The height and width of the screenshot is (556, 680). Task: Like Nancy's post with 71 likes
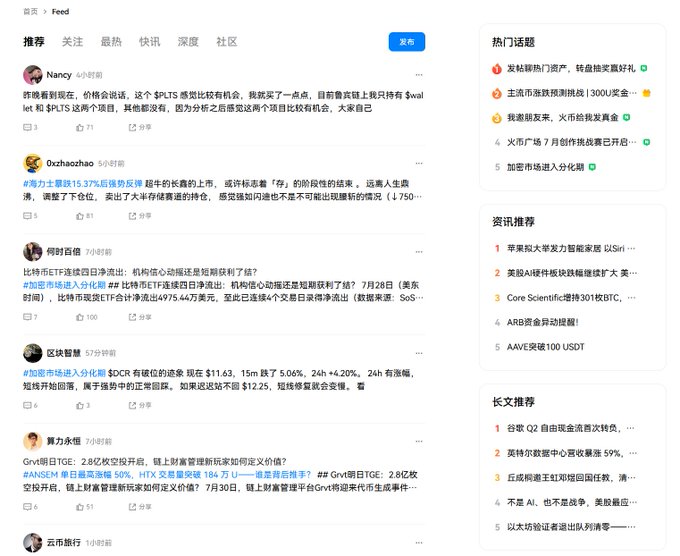(x=85, y=127)
